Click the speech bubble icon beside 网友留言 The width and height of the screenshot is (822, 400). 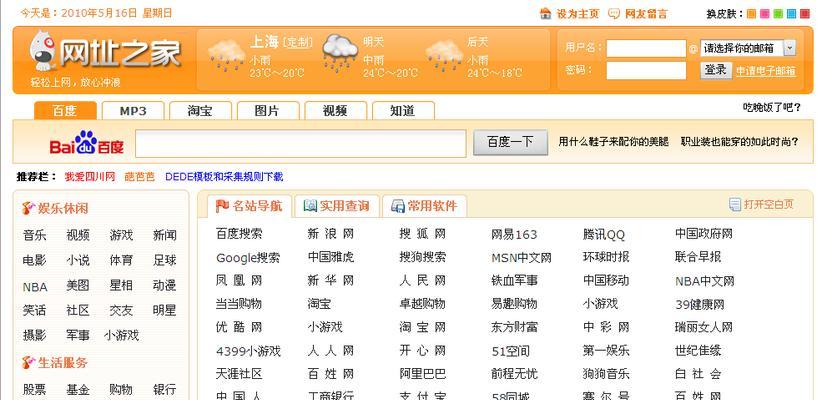(614, 14)
